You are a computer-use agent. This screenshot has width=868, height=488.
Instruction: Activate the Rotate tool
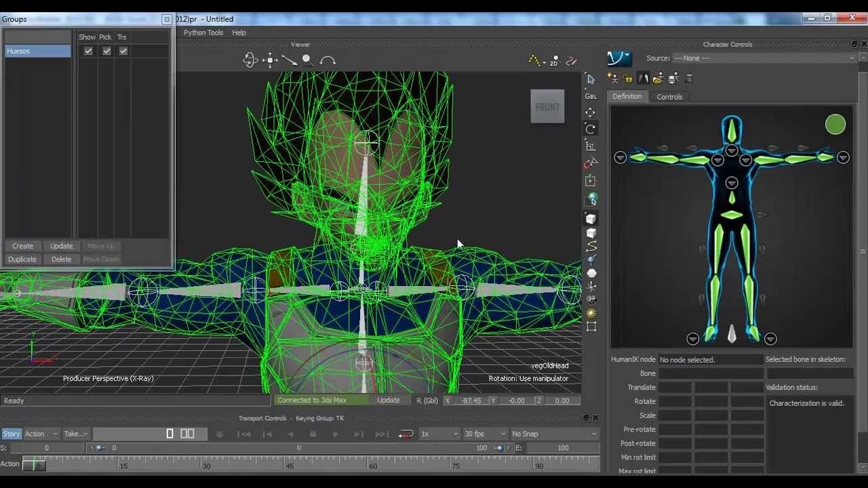tap(591, 129)
